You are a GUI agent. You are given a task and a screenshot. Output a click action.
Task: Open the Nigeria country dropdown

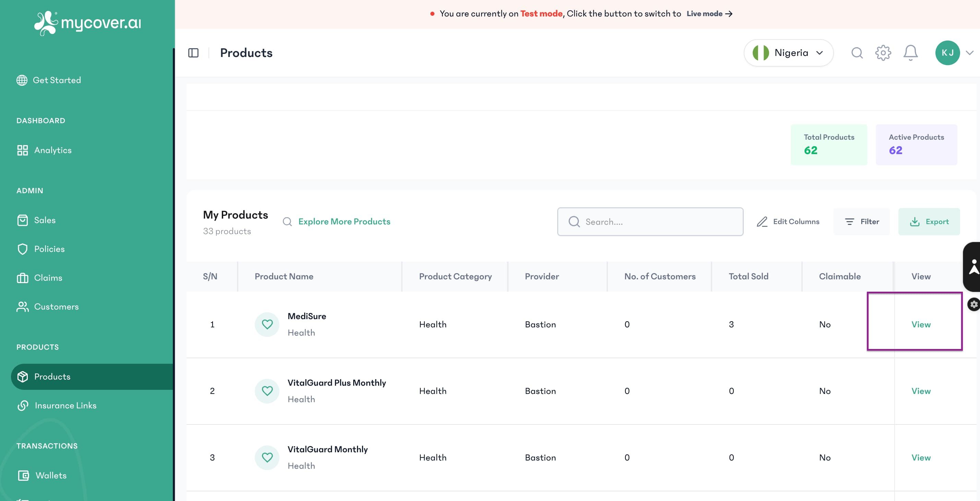coord(788,53)
